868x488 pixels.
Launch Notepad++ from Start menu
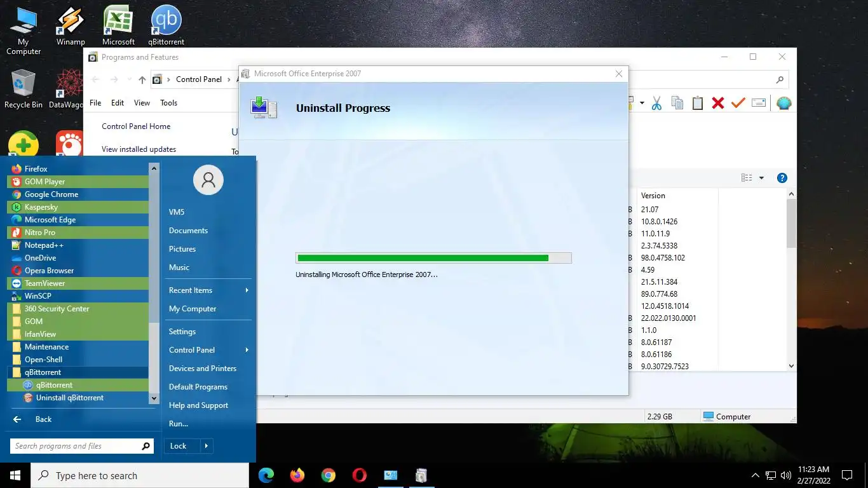(x=78, y=245)
